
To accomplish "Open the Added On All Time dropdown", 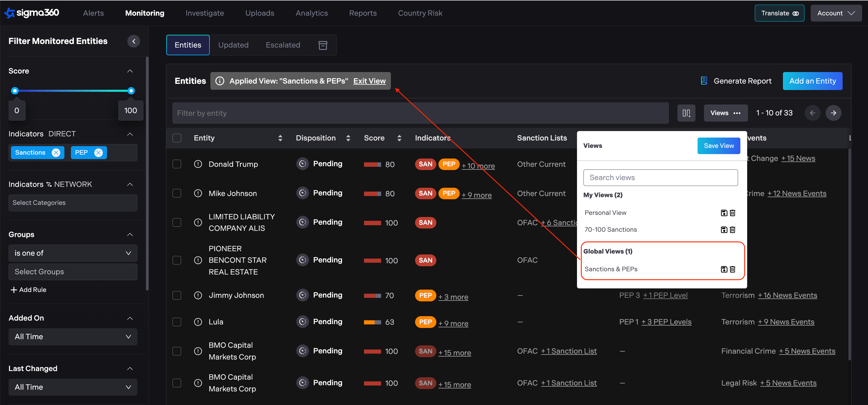I will (73, 337).
